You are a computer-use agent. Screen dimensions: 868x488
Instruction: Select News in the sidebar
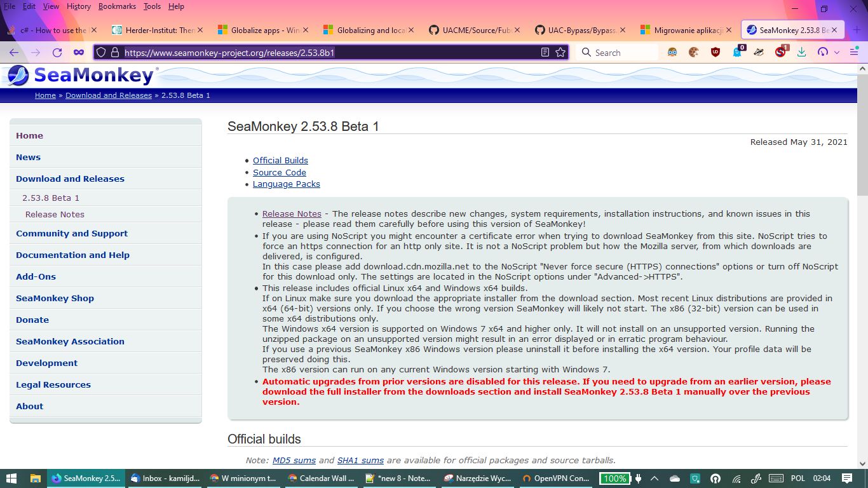105,157
